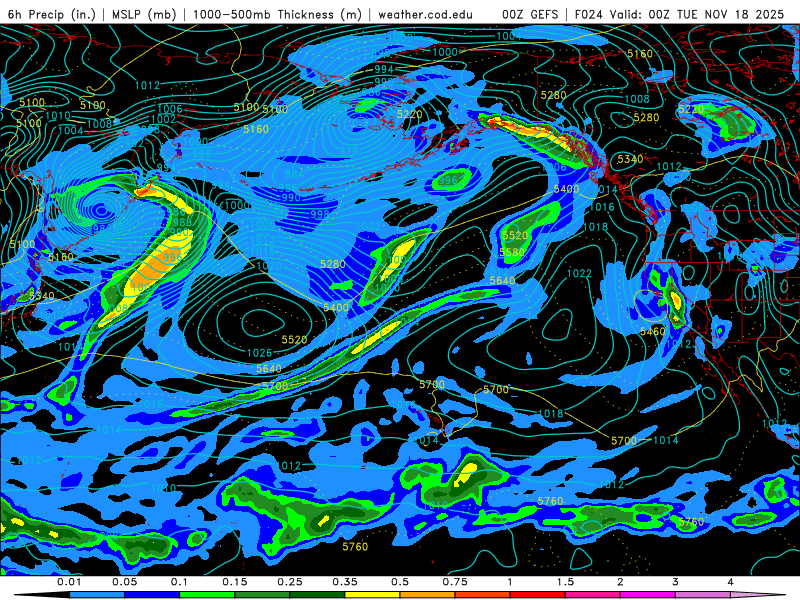Click the legend value 4
Image resolution: width=800 pixels, height=600 pixels.
730,582
